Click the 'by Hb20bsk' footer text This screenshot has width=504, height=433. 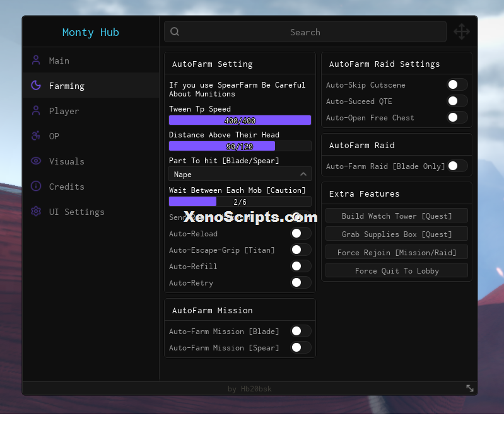(249, 389)
